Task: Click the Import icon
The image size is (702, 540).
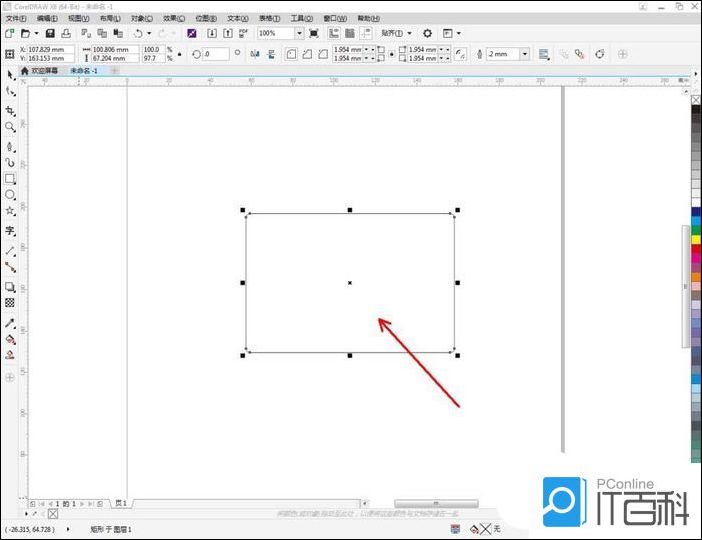Action: (x=212, y=33)
